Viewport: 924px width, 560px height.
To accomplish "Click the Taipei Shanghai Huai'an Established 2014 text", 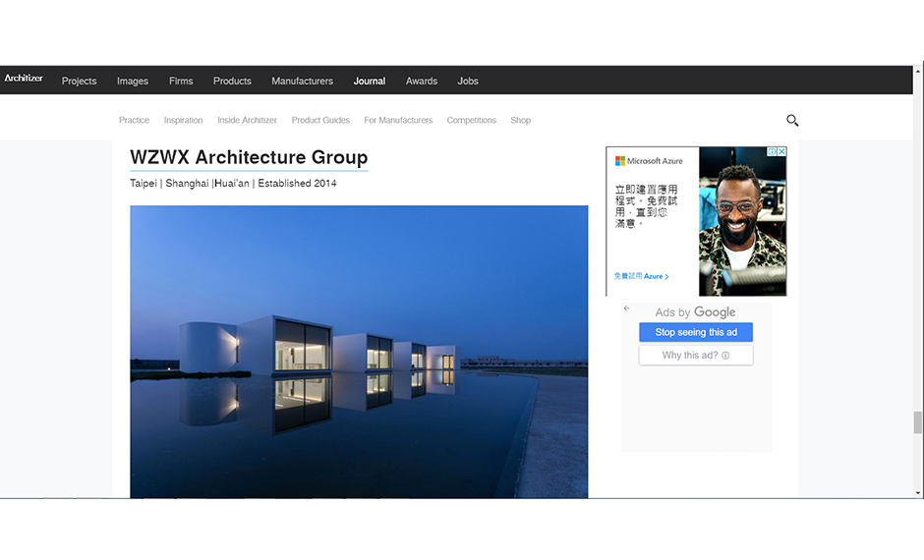I will click(233, 183).
